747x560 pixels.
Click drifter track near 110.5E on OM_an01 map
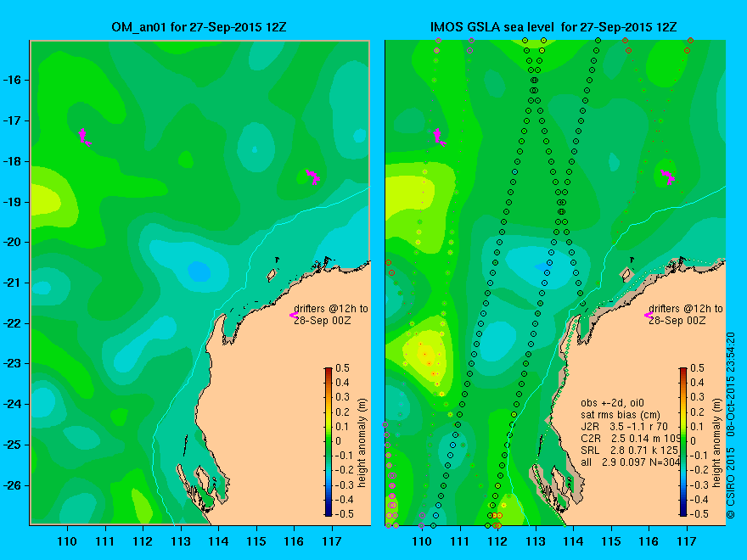[x=84, y=137]
